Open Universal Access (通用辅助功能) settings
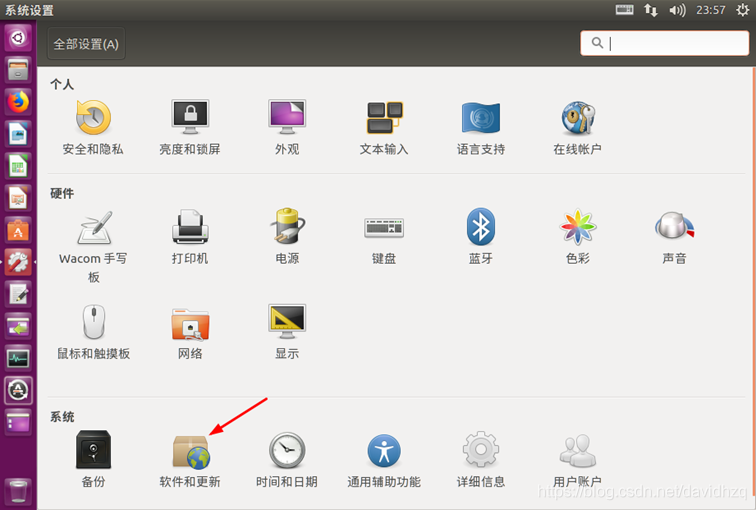The width and height of the screenshot is (756, 510). coord(384,459)
